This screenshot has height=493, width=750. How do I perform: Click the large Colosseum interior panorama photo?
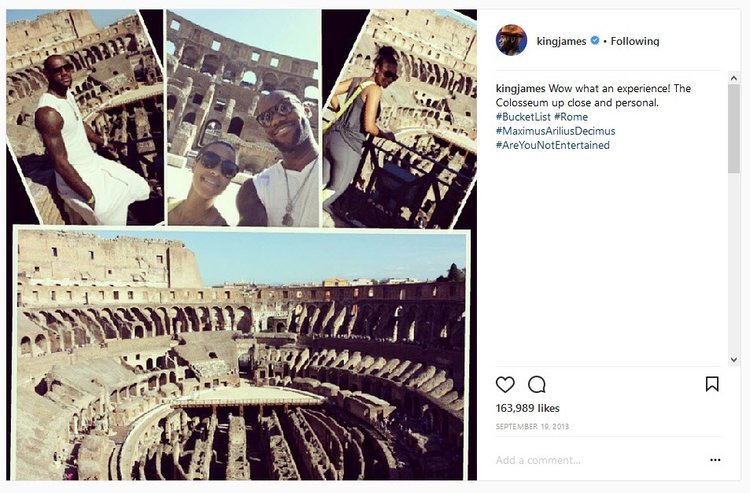241,355
